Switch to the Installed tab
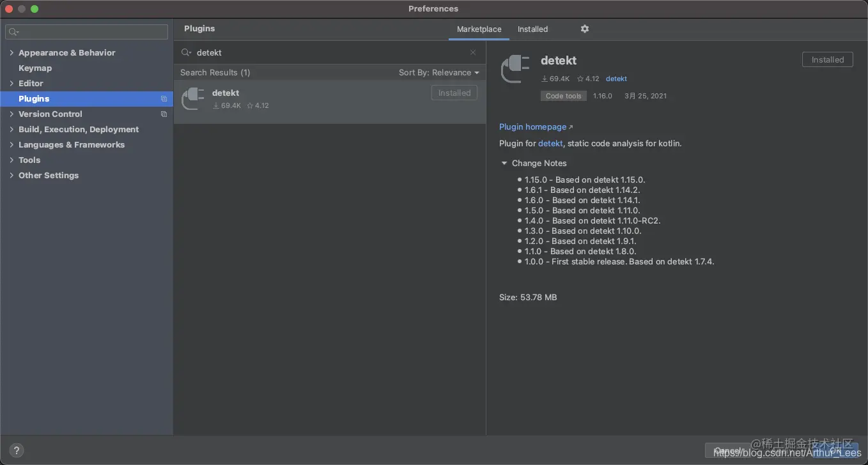The height and width of the screenshot is (465, 868). point(532,29)
